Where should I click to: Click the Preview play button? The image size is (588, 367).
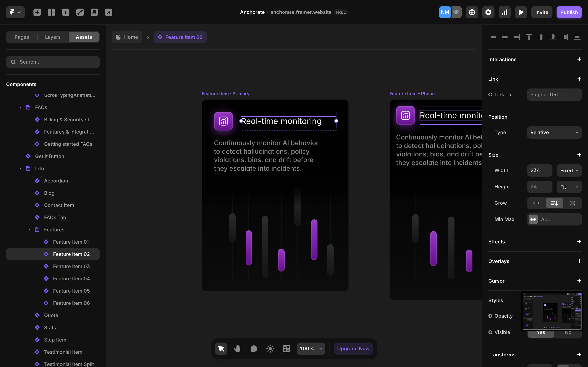[x=521, y=12]
